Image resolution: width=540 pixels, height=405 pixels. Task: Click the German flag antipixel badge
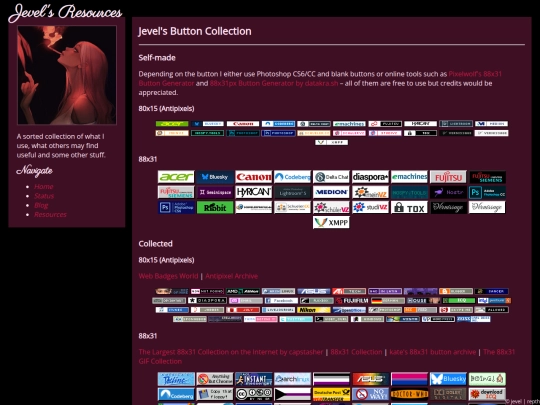(388, 301)
